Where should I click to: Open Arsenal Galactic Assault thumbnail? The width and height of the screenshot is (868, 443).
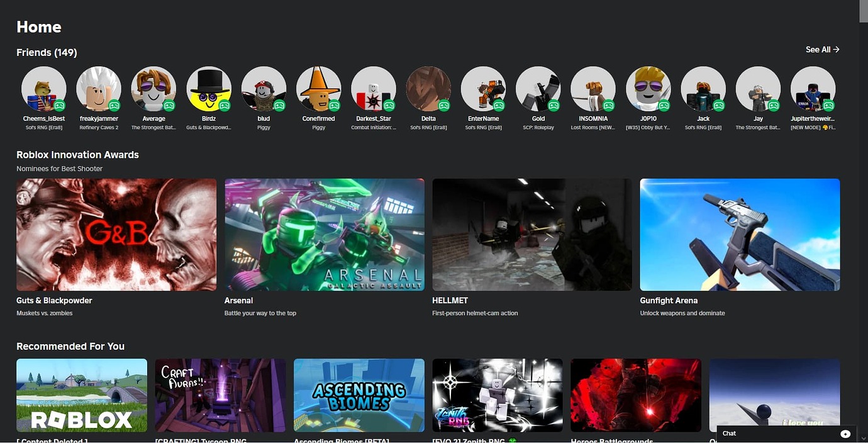click(x=325, y=235)
